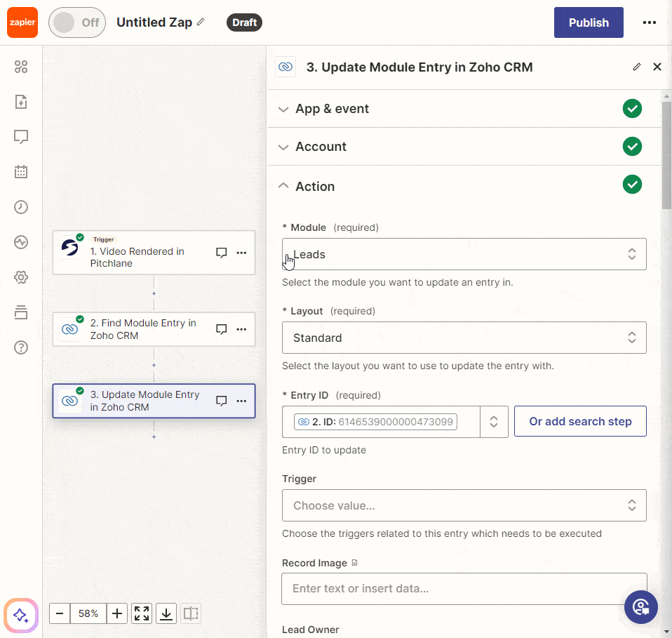Rename step 3 using panel pencil icon
672x638 pixels.
pos(637,67)
